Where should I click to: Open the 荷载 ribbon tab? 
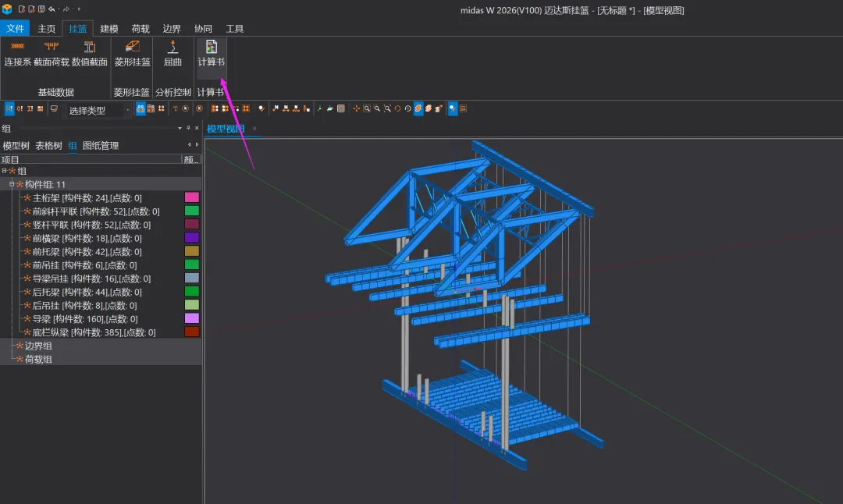point(140,29)
